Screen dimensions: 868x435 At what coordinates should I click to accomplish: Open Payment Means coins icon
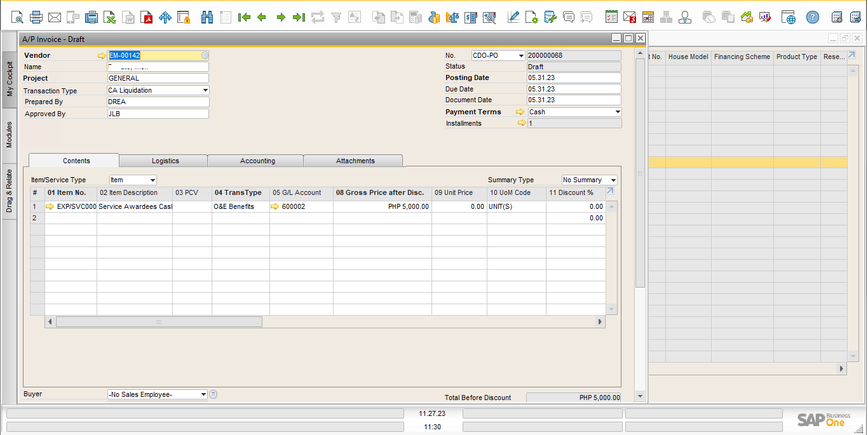(x=434, y=17)
